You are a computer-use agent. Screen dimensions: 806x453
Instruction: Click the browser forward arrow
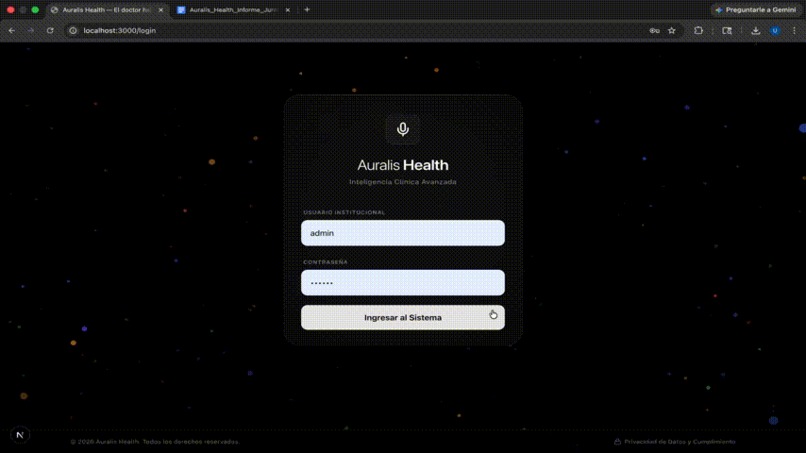click(x=30, y=30)
